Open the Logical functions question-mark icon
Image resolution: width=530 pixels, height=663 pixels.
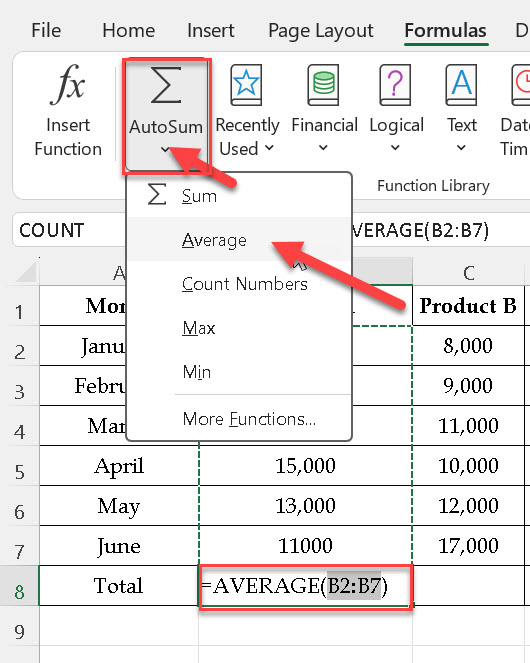coord(395,85)
